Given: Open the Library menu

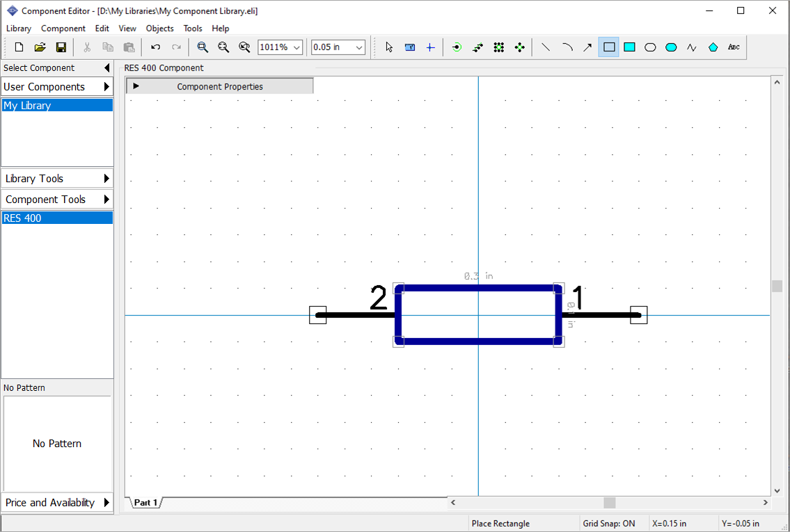Looking at the screenshot, I should click(19, 29).
